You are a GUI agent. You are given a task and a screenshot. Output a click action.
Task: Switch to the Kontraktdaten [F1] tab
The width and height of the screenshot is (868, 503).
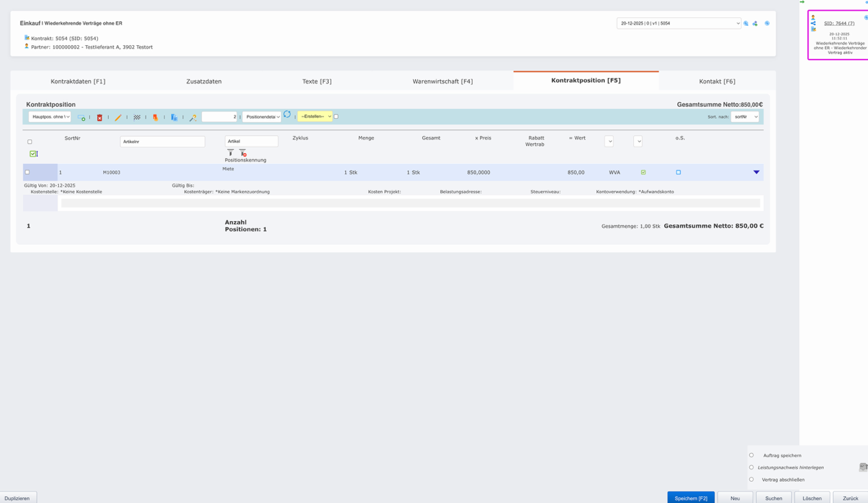coord(78,81)
